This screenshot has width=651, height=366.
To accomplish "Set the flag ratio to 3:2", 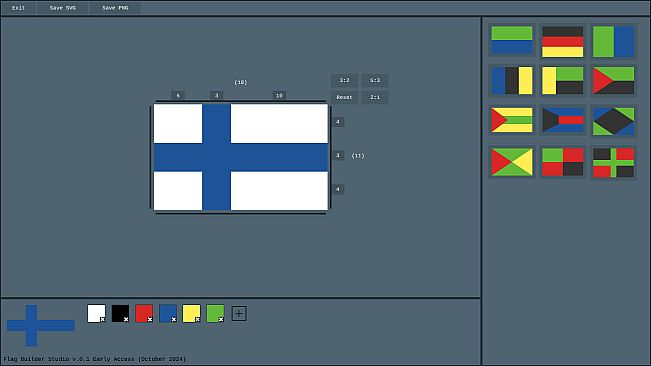I will pyautogui.click(x=344, y=81).
